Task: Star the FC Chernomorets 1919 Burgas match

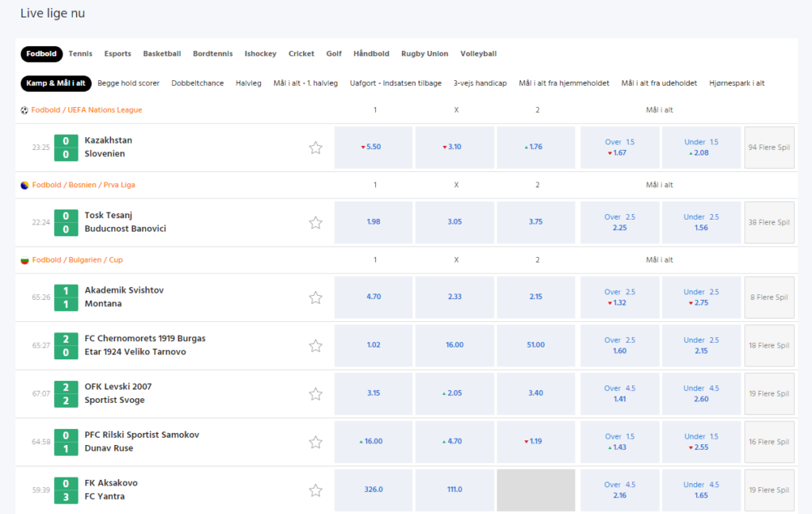Action: click(316, 346)
